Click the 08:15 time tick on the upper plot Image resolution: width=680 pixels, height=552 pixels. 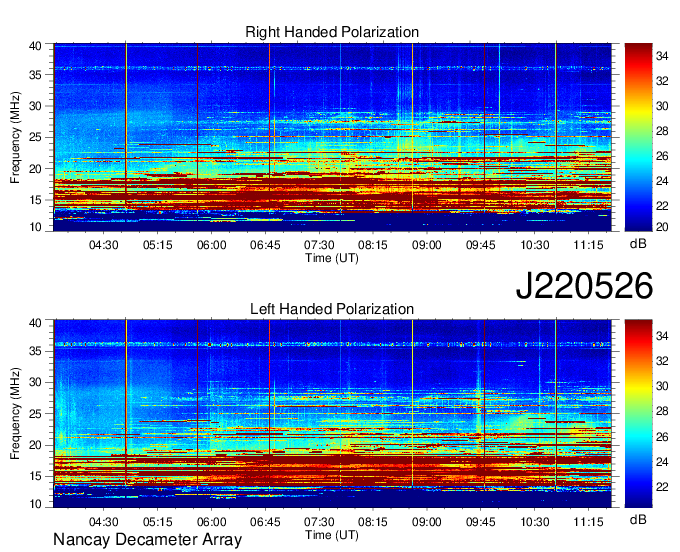coord(373,245)
